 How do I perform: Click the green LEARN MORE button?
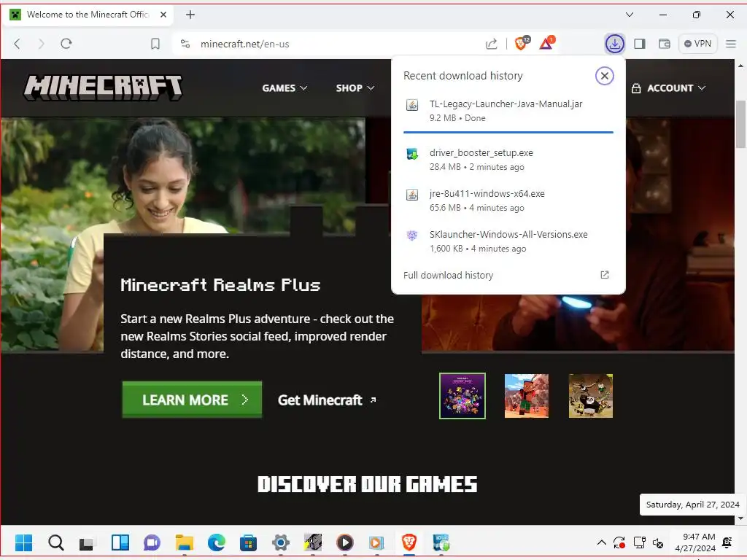coord(192,400)
